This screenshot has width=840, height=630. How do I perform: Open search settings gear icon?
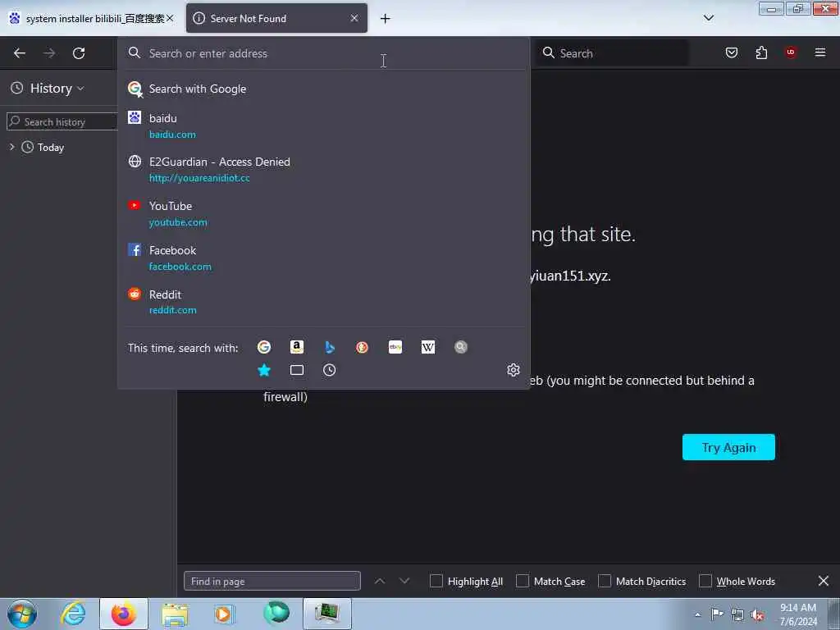coord(514,370)
